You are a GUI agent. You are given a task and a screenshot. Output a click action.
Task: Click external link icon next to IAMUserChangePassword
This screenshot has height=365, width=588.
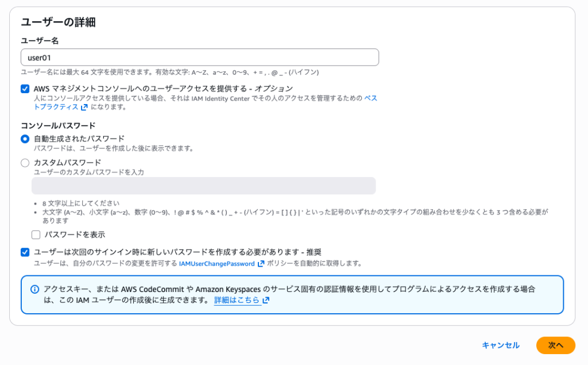[261, 263]
